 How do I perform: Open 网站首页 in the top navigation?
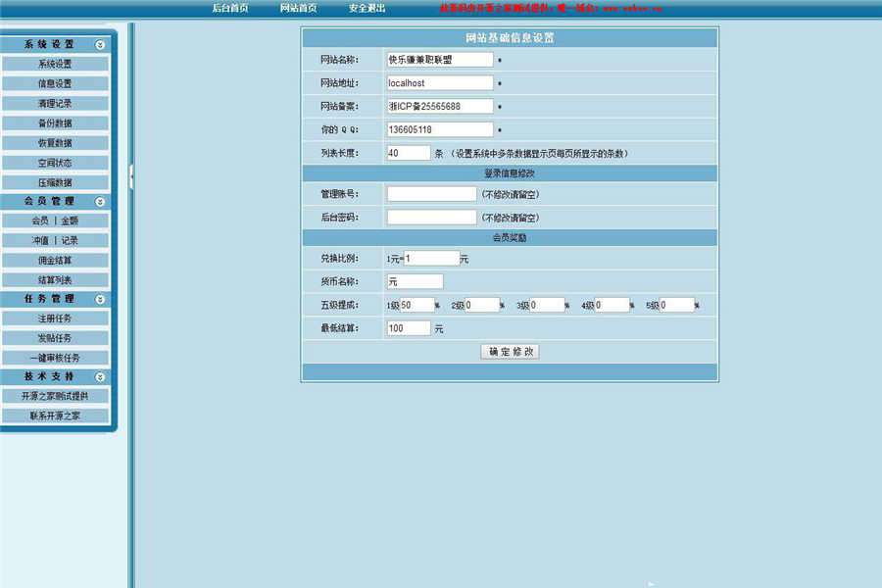[298, 8]
